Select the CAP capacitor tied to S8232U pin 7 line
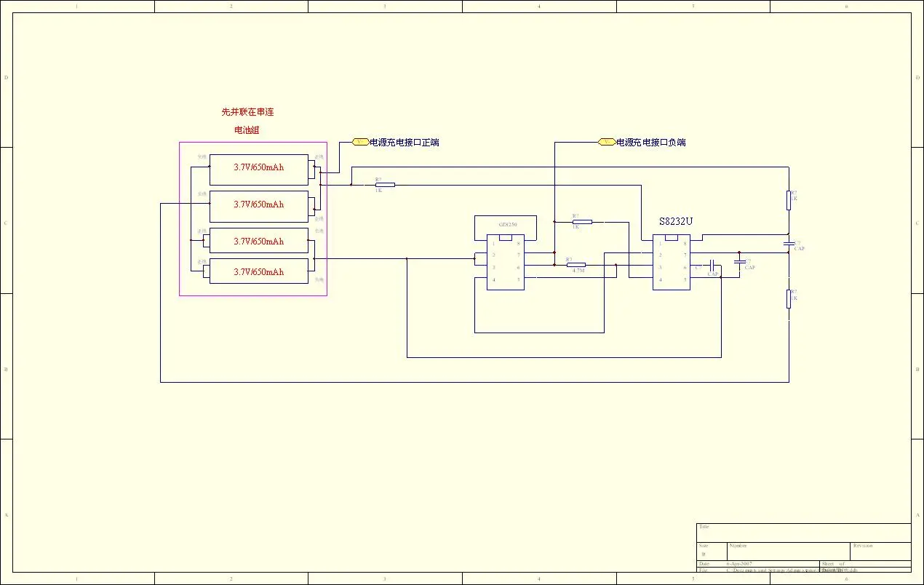The image size is (924, 585). click(740, 260)
